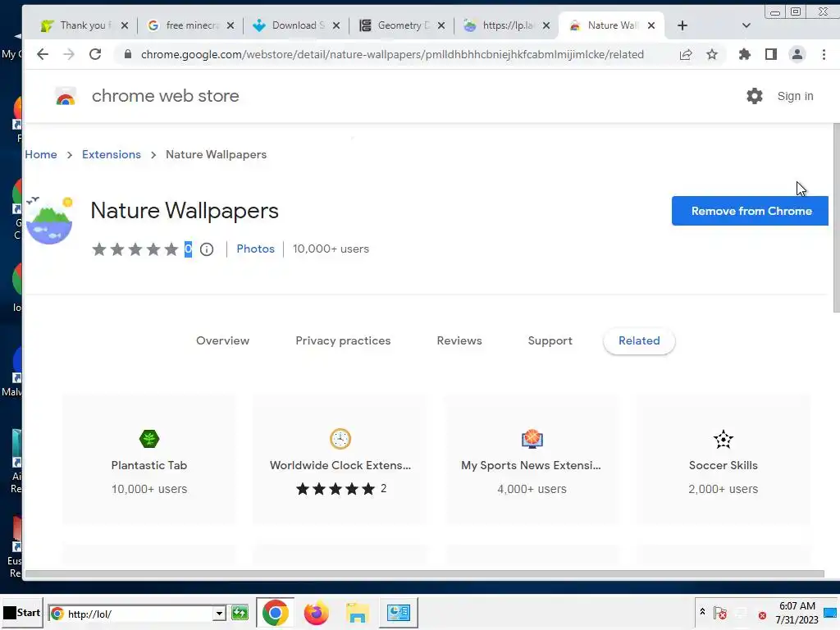This screenshot has width=840, height=630.
Task: Open File Explorer from the taskbar
Action: (358, 613)
